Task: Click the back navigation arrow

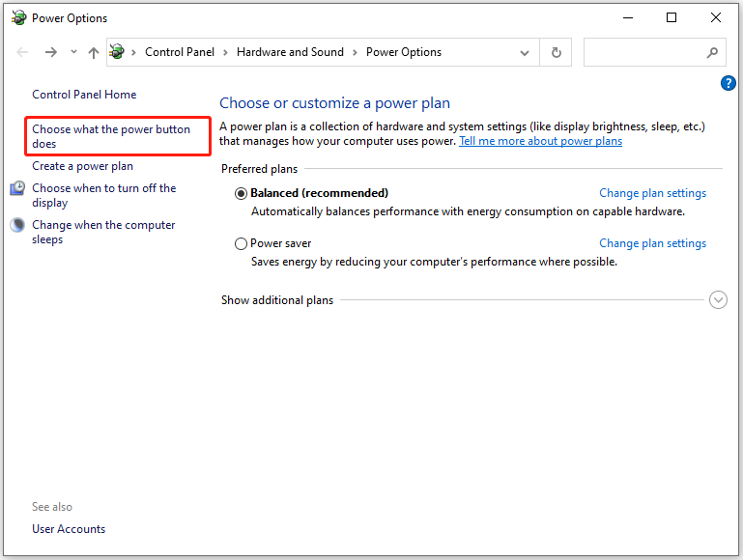Action: (x=22, y=52)
